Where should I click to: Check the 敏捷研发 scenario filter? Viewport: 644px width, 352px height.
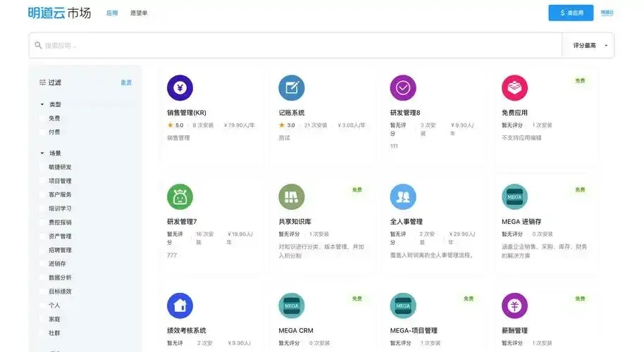(42, 167)
